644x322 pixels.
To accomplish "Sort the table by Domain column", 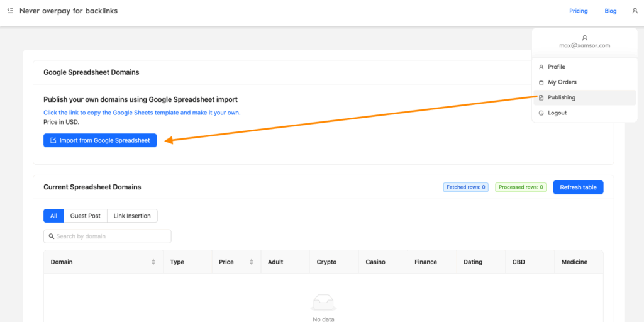I will [153, 262].
